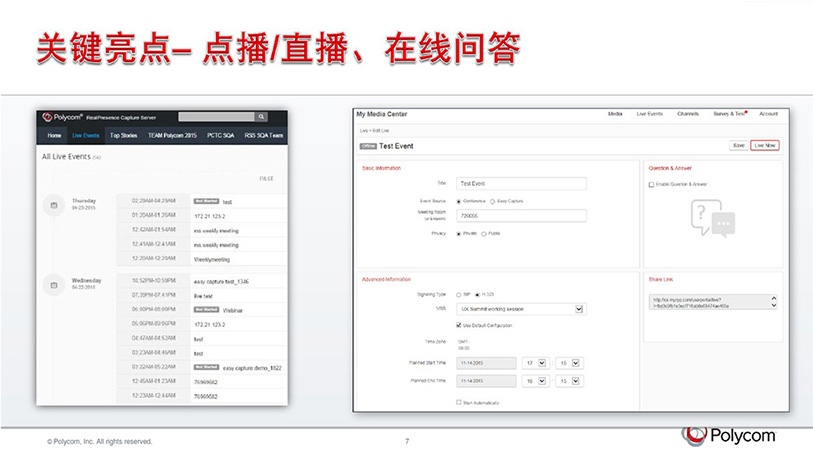Click the Thursday calendar icon

(x=54, y=205)
